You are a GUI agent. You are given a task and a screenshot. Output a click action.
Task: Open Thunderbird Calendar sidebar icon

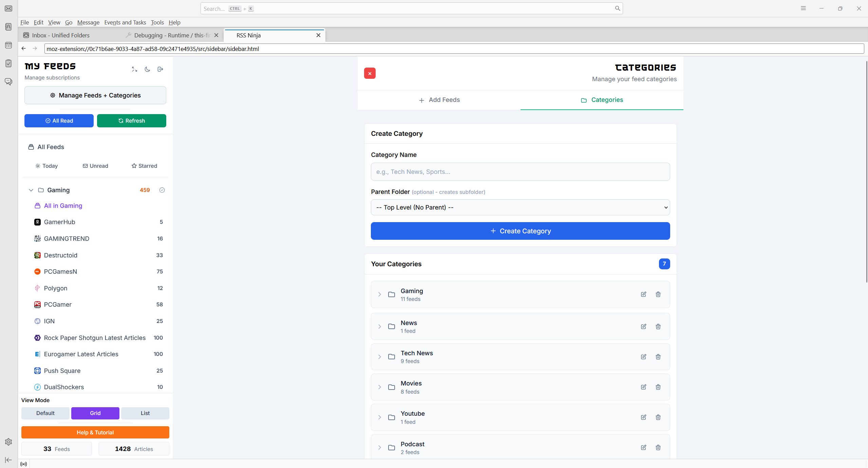(x=8, y=45)
